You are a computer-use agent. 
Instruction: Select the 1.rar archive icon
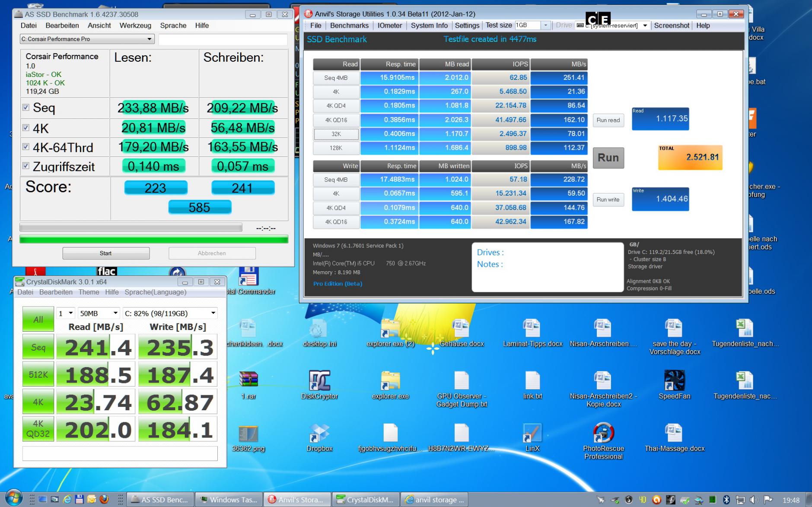coord(248,385)
